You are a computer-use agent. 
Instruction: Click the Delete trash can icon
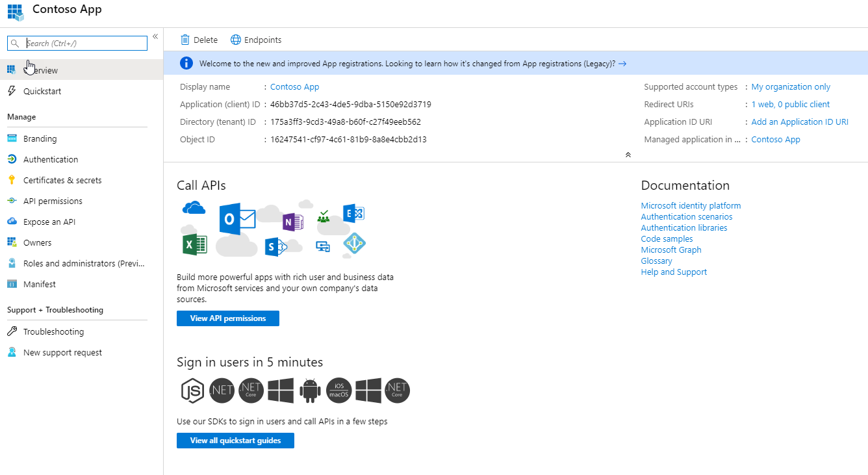pos(185,40)
